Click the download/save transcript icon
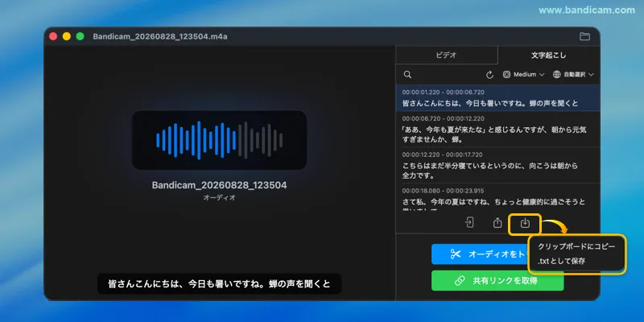 tap(525, 223)
